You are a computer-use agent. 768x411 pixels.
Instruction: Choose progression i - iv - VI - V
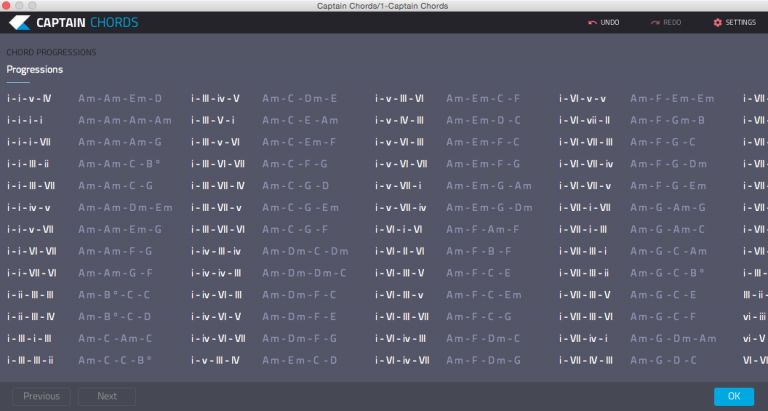(x=216, y=316)
